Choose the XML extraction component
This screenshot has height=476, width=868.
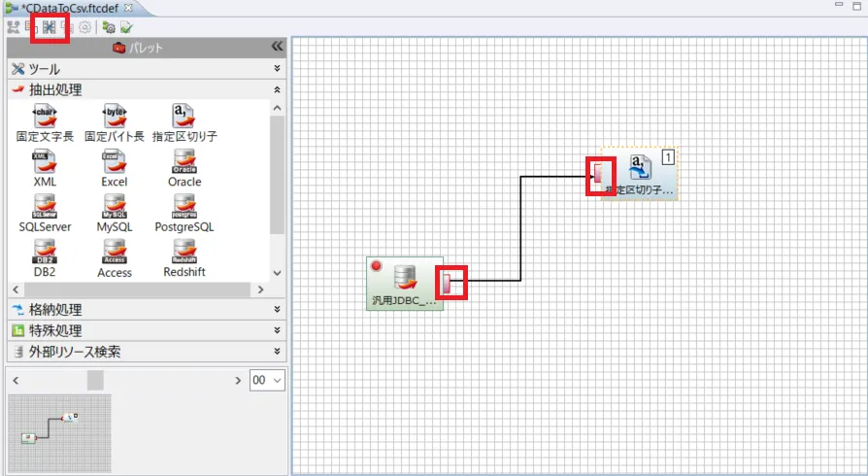46,162
